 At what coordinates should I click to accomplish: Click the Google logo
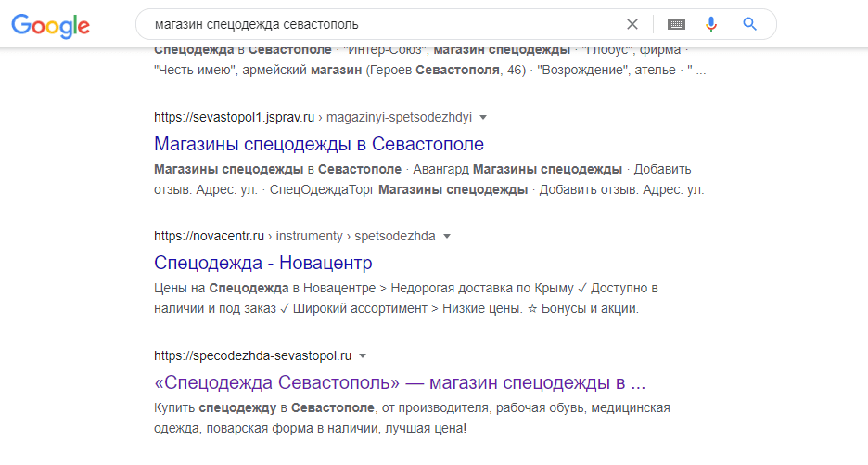50,25
